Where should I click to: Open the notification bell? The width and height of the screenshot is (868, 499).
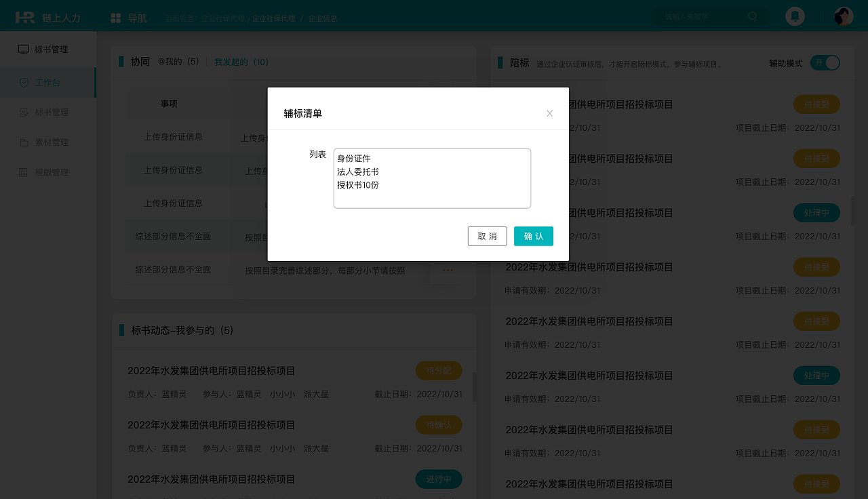coord(794,16)
